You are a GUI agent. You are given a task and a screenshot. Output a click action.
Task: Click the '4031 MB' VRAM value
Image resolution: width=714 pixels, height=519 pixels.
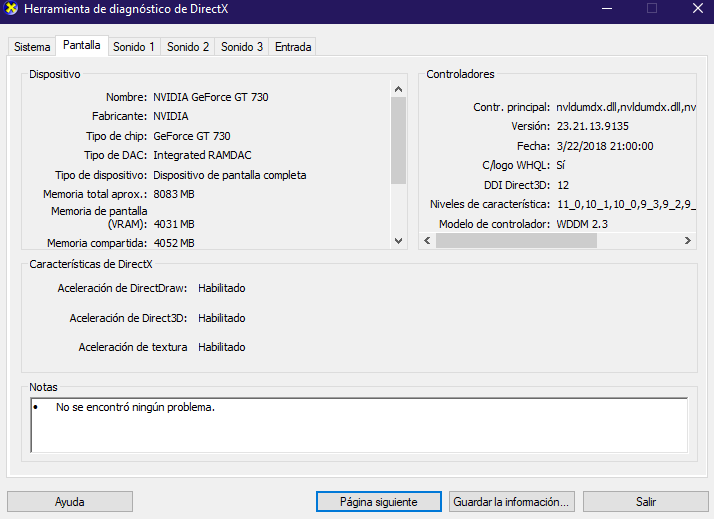click(174, 224)
